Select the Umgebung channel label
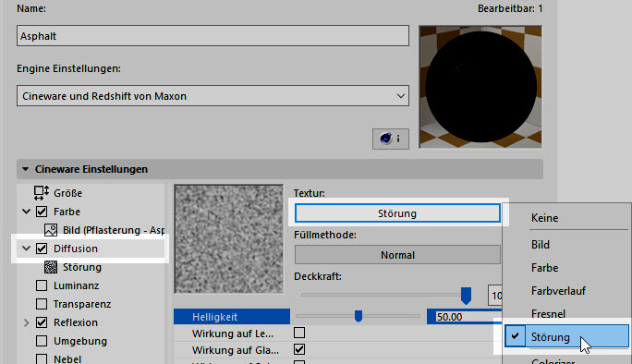Image resolution: width=632 pixels, height=364 pixels. [80, 341]
